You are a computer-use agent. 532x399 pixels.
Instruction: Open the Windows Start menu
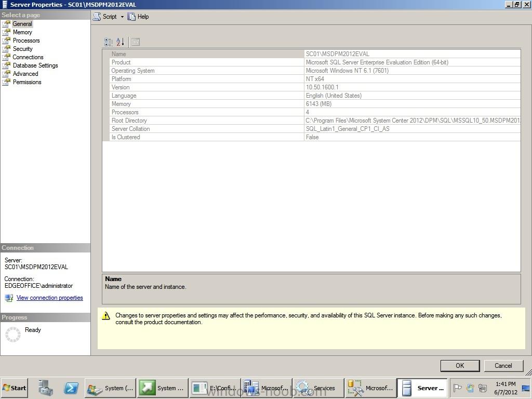(14, 388)
